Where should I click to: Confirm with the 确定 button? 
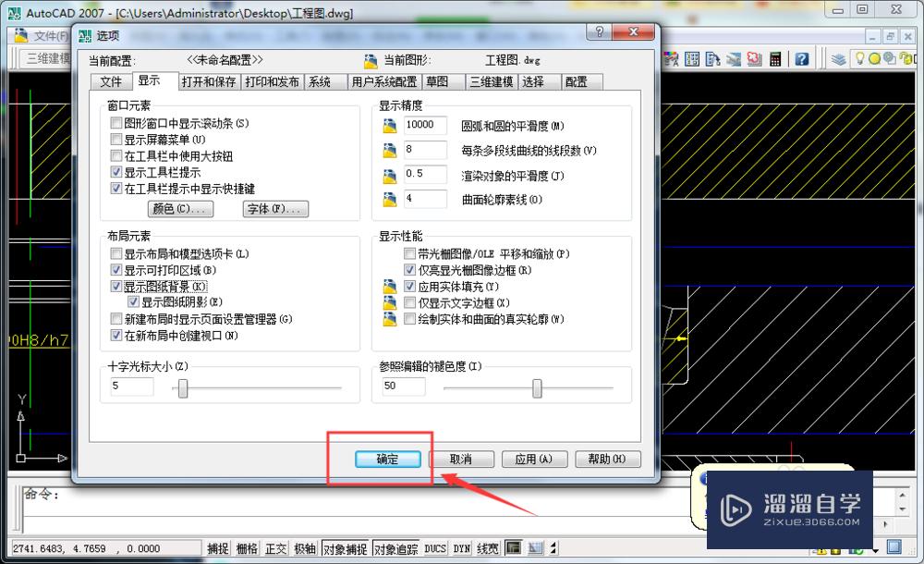click(x=388, y=459)
